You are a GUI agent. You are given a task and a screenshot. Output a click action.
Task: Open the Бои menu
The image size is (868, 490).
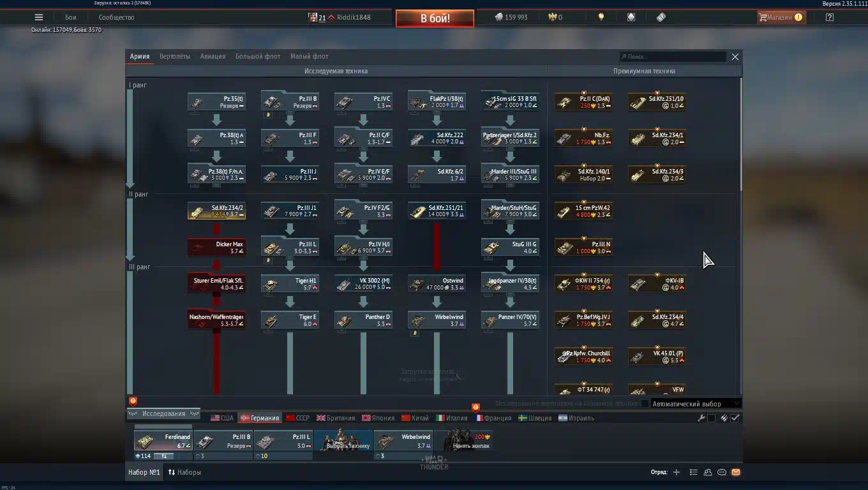click(71, 17)
